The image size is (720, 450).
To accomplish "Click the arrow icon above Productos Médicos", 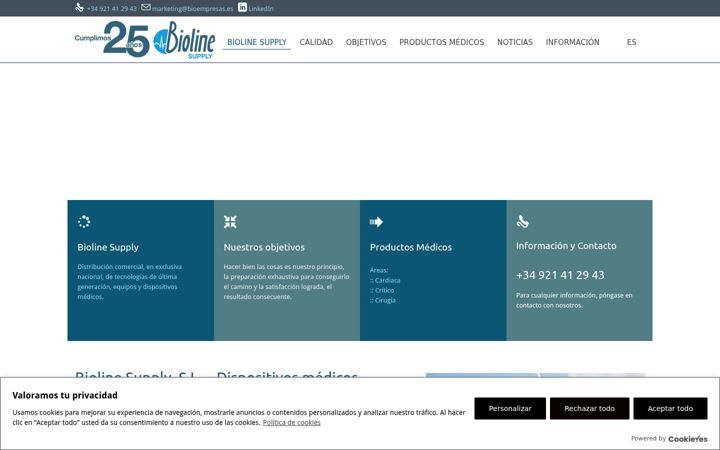I will click(376, 222).
